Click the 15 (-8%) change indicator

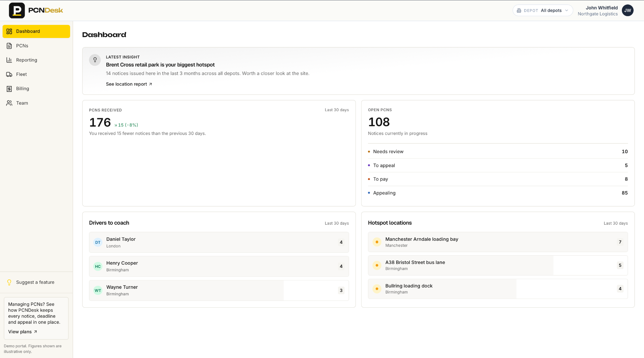[126, 125]
